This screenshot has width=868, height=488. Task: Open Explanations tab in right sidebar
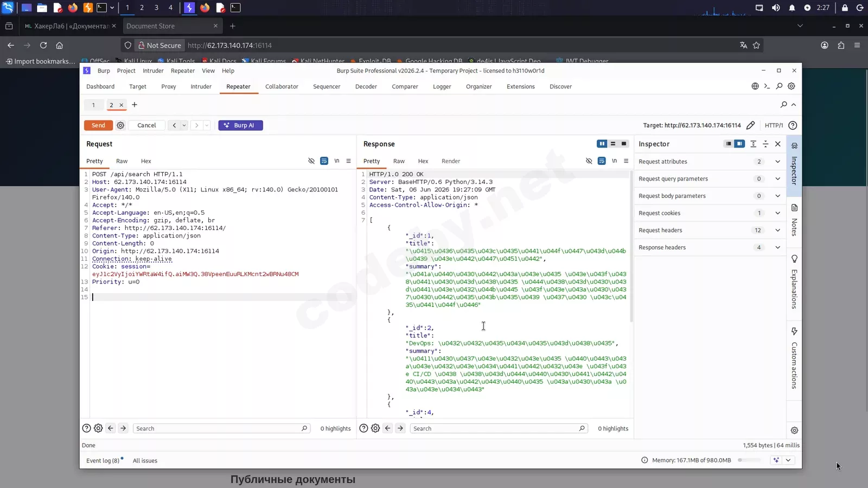point(794,282)
